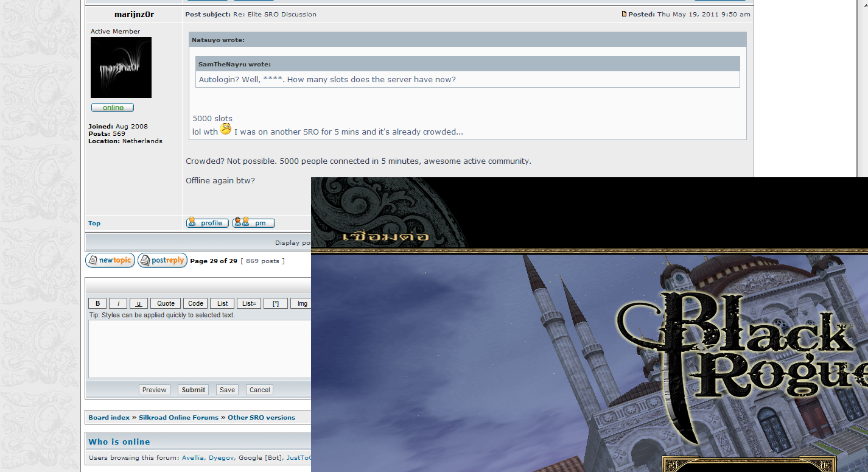This screenshot has height=472, width=868.
Task: Open the truncated JustToC user link
Action: tap(299, 457)
